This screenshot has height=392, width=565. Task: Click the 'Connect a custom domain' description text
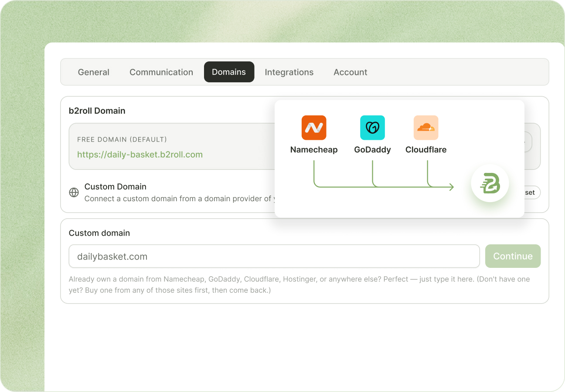click(x=180, y=199)
